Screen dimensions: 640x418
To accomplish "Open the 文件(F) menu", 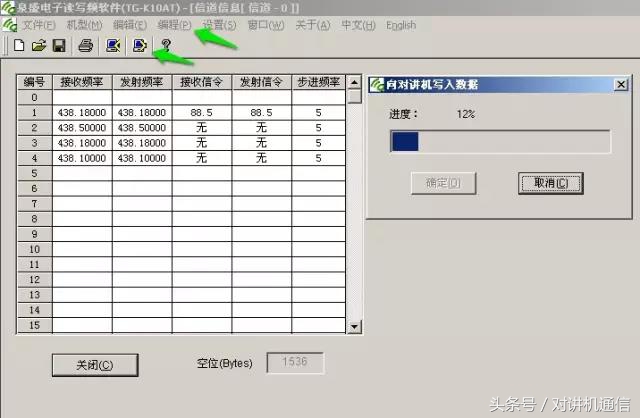I will pyautogui.click(x=39, y=25).
